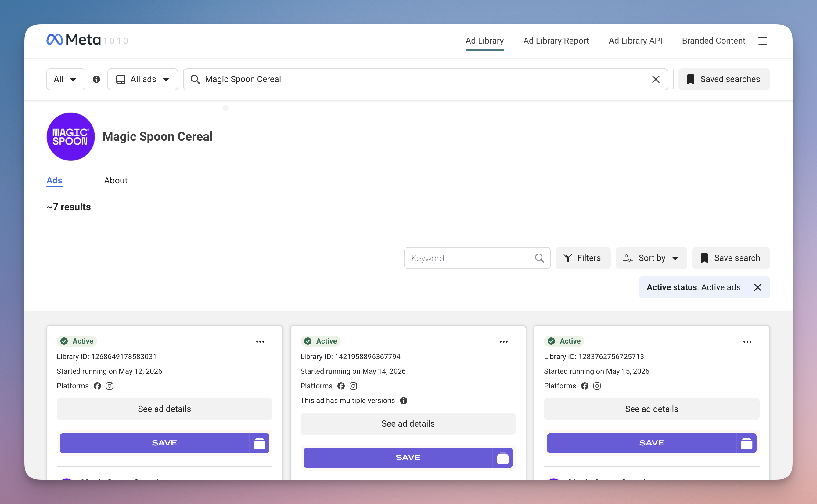Click Facebook platform icon on May 15 ad
Image resolution: width=817 pixels, height=504 pixels.
click(x=584, y=386)
